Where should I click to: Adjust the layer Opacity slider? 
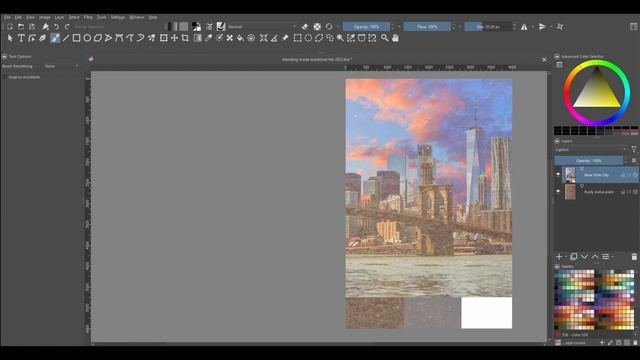pos(589,161)
